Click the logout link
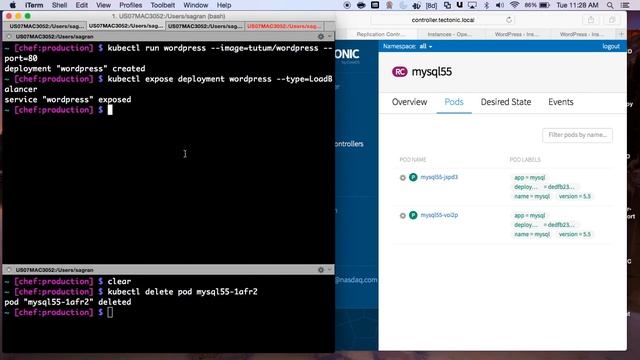Screen dimensions: 640x360 611,47
